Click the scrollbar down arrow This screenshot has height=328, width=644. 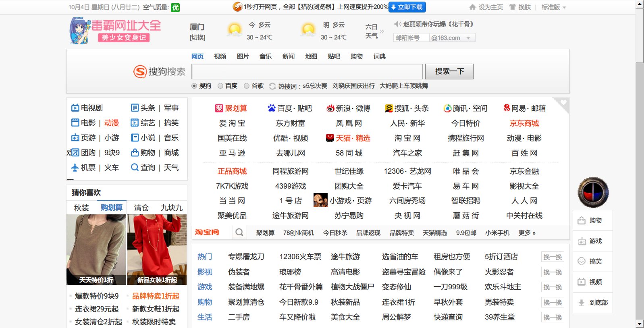640,324
